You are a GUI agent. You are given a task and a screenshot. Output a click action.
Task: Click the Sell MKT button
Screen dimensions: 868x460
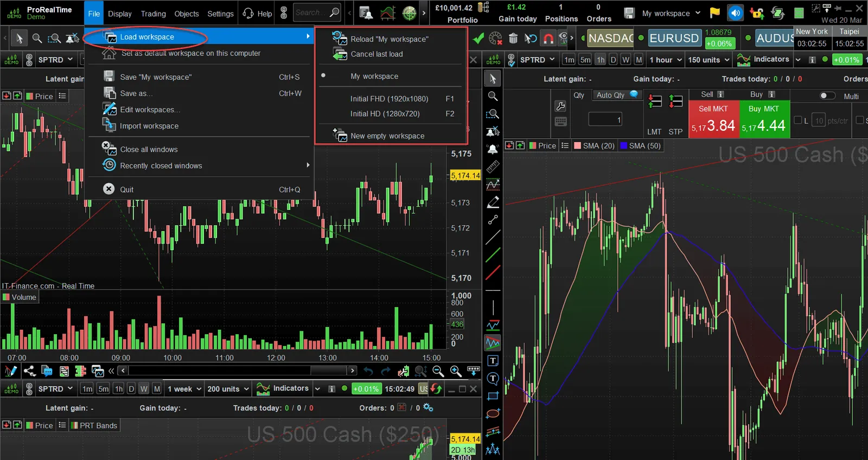713,119
